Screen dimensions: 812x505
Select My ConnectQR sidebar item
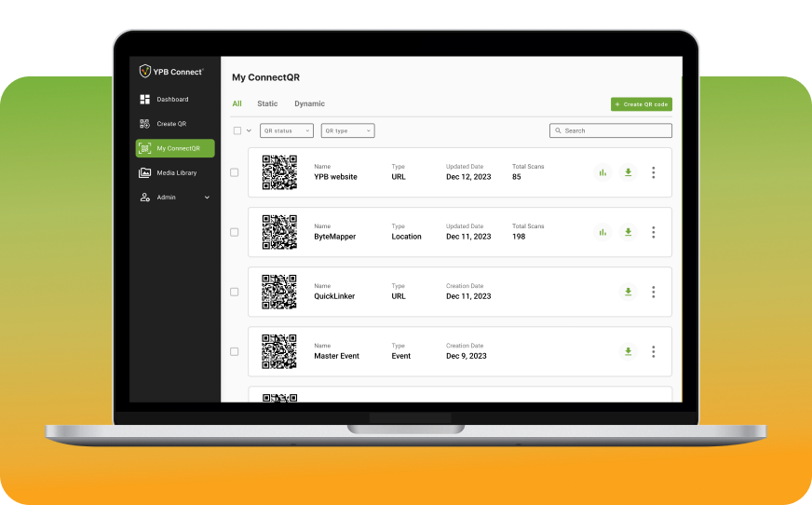[175, 148]
